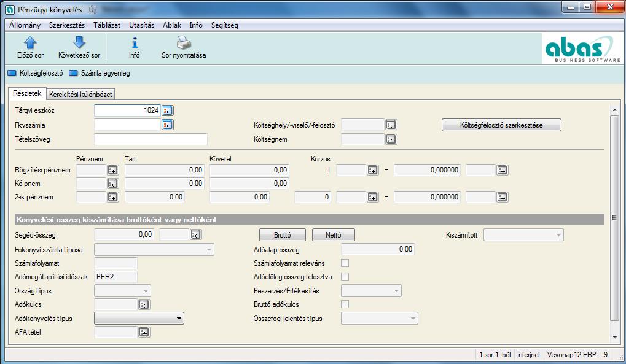Expand Összefogl jelentés típus dropdown
Viewport: 626px width, 364px height.
413,319
